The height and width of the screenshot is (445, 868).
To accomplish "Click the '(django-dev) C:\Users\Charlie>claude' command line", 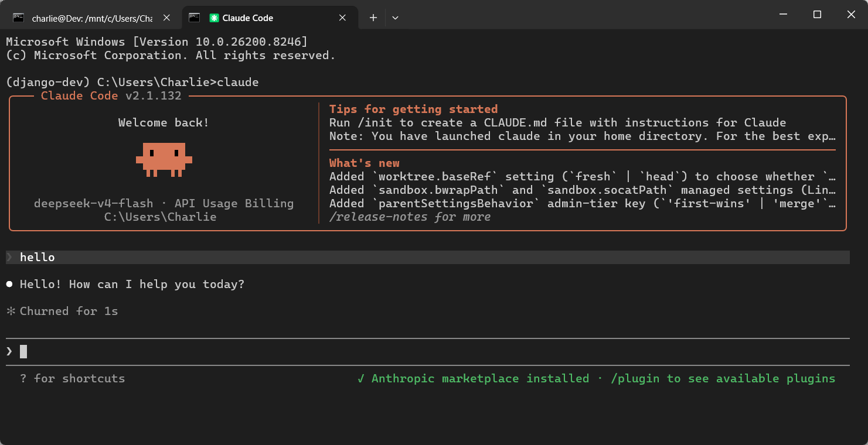I will [x=132, y=83].
